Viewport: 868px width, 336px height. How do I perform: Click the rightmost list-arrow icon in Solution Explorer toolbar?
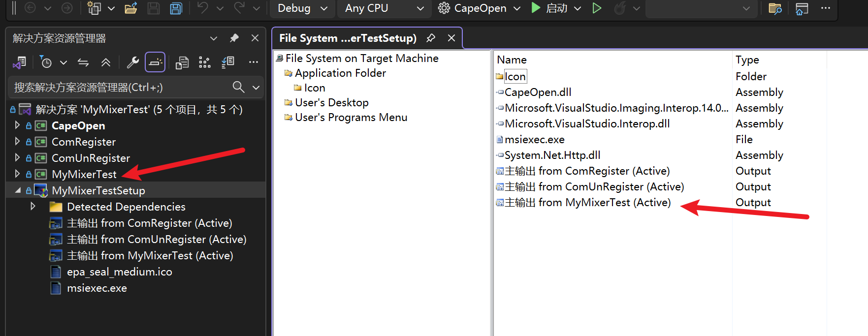tap(228, 62)
